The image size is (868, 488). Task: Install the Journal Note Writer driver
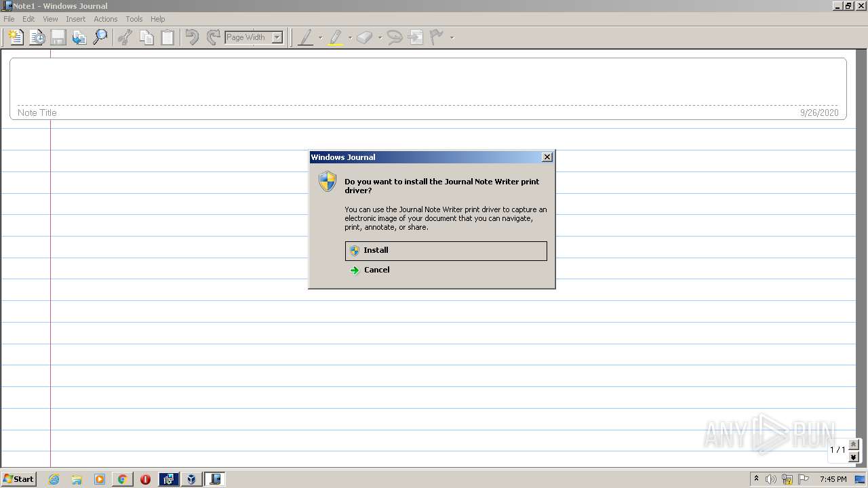pos(446,251)
